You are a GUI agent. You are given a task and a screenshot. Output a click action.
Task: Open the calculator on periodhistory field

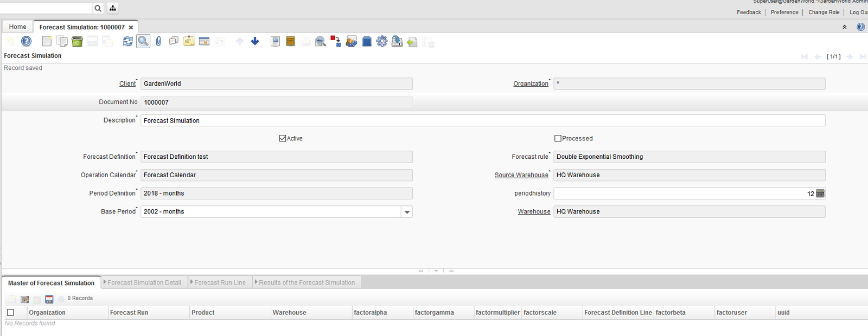pyautogui.click(x=820, y=193)
